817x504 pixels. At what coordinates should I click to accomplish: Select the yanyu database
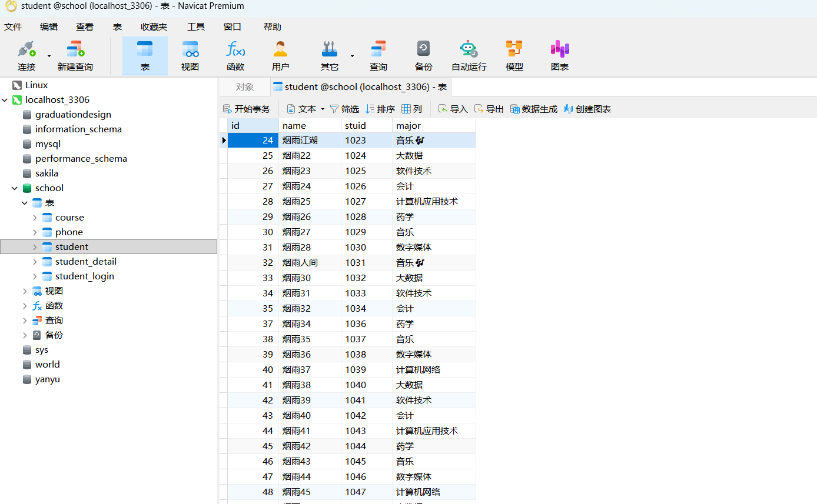point(47,379)
